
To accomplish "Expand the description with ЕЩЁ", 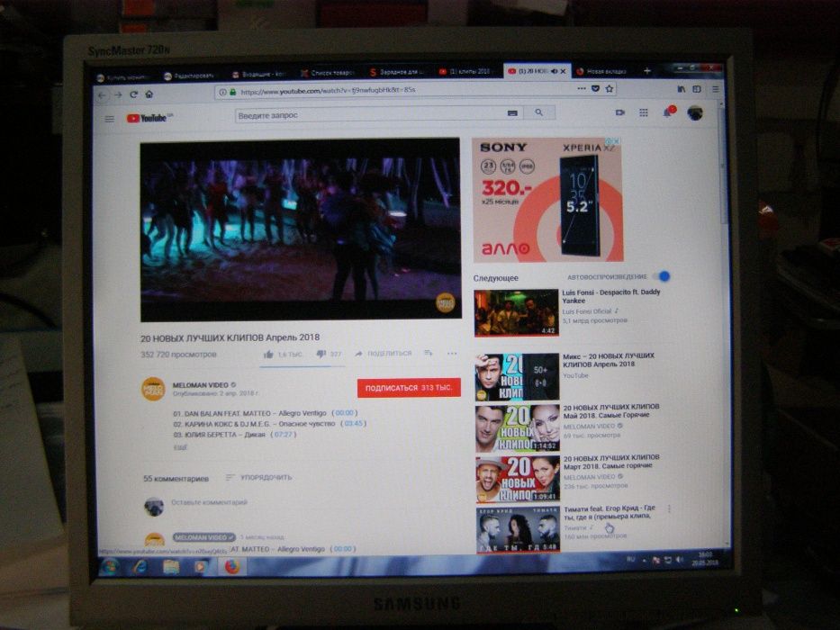I will 180,446.
